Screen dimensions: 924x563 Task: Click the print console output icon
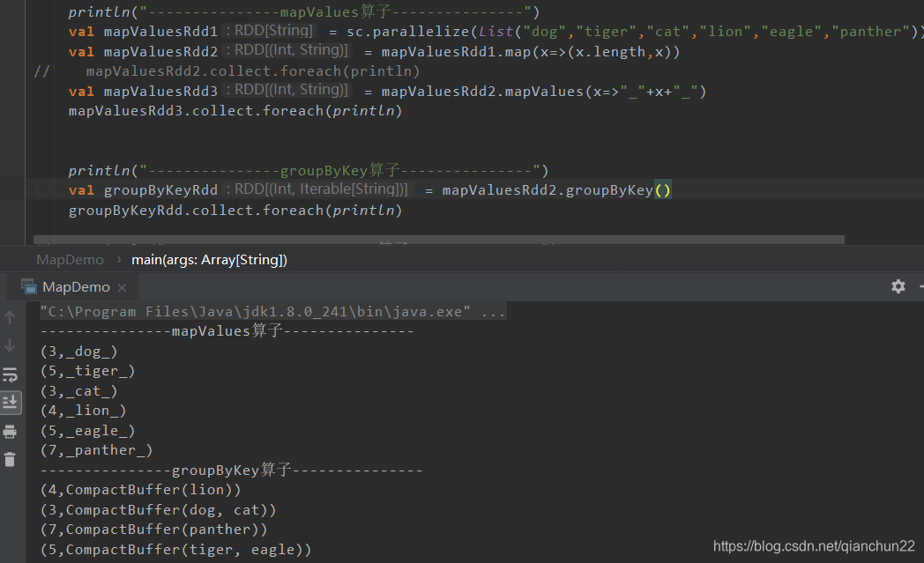click(10, 431)
